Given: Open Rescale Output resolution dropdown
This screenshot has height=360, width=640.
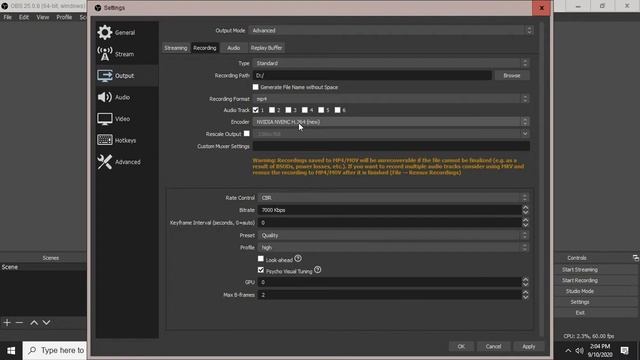Looking at the screenshot, I should coord(391,133).
